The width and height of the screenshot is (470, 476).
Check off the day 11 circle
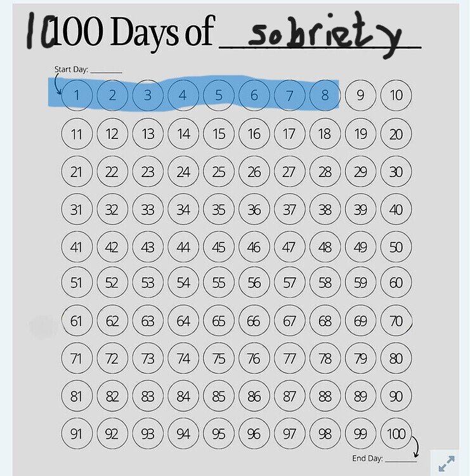click(77, 134)
